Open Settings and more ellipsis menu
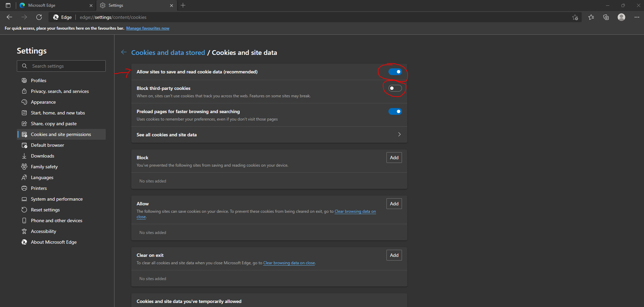644x307 pixels. coord(637,17)
